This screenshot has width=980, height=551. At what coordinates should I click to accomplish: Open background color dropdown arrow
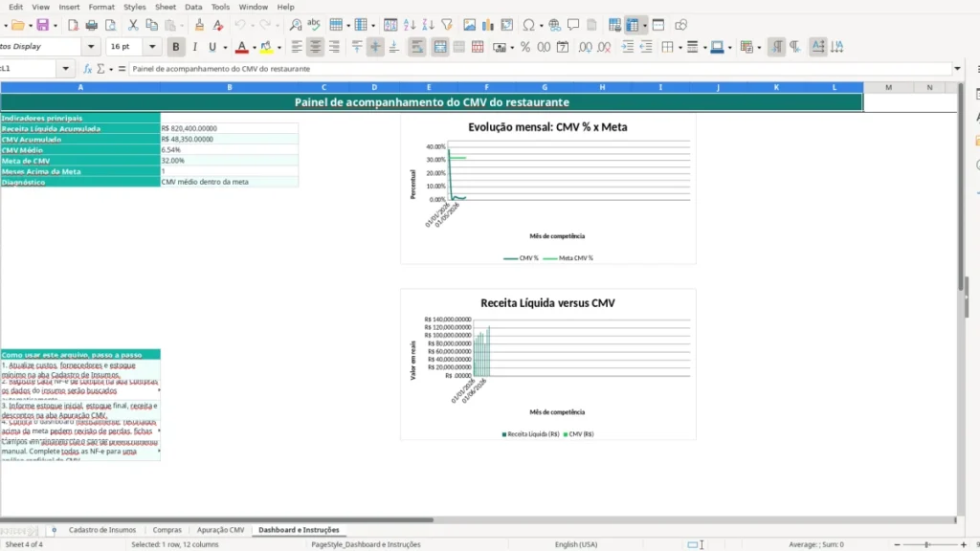point(279,48)
